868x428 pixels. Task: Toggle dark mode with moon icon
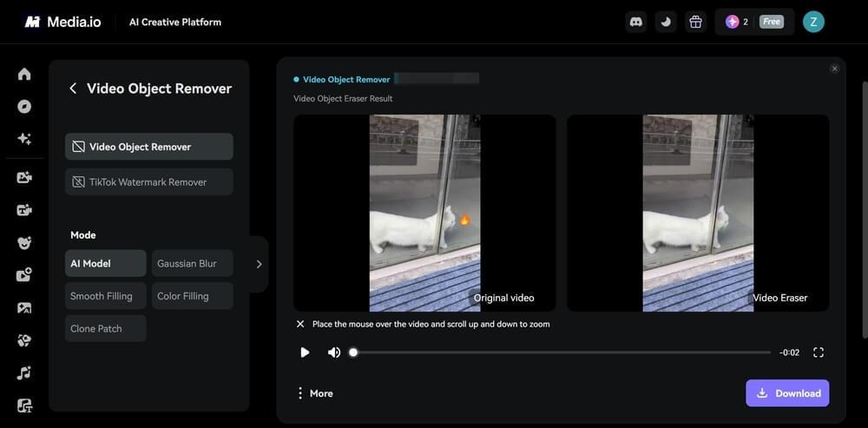pos(666,23)
